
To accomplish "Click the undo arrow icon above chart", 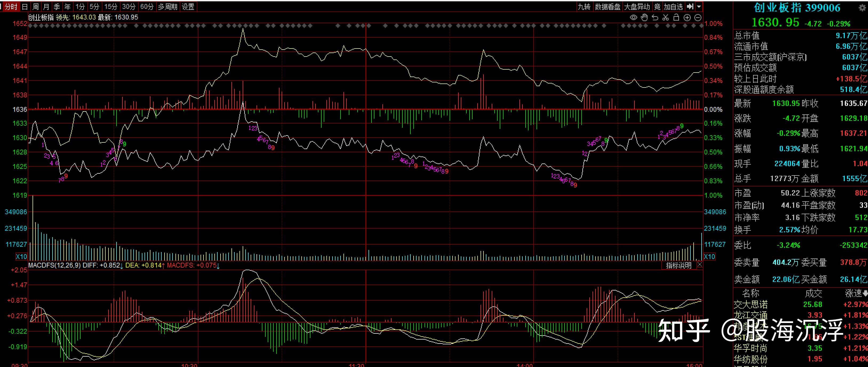I will tap(655, 18).
